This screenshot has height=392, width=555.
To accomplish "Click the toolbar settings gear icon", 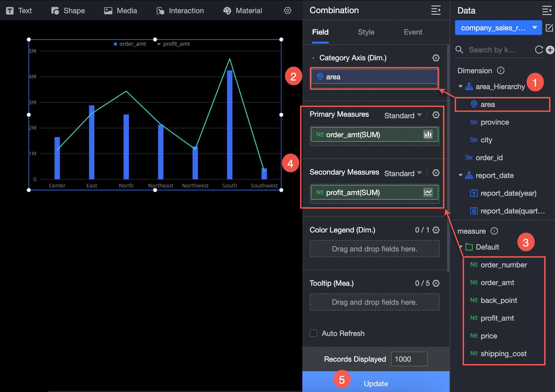I will (288, 10).
